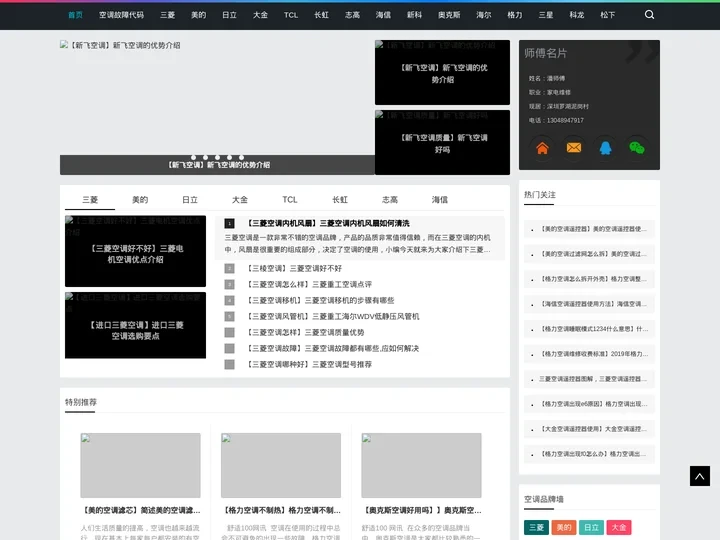720x540 pixels.
Task: Open the 新飞空调质量 新飞空调好吗 tile
Action: point(442,142)
